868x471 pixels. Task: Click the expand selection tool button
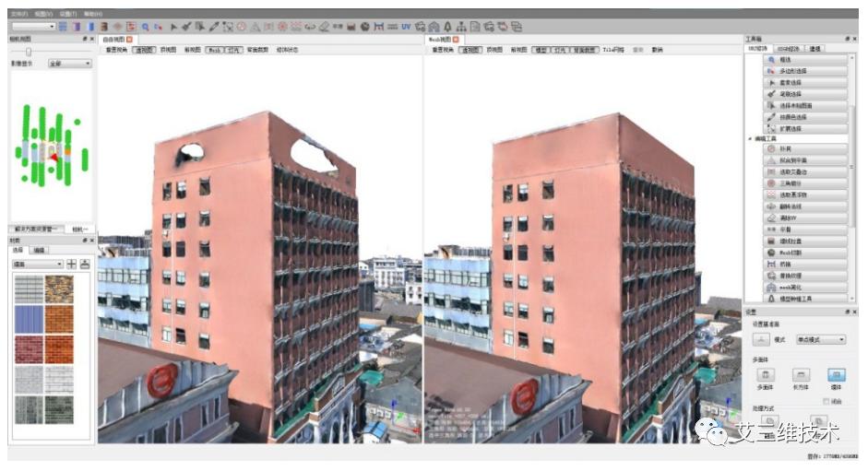tap(805, 128)
